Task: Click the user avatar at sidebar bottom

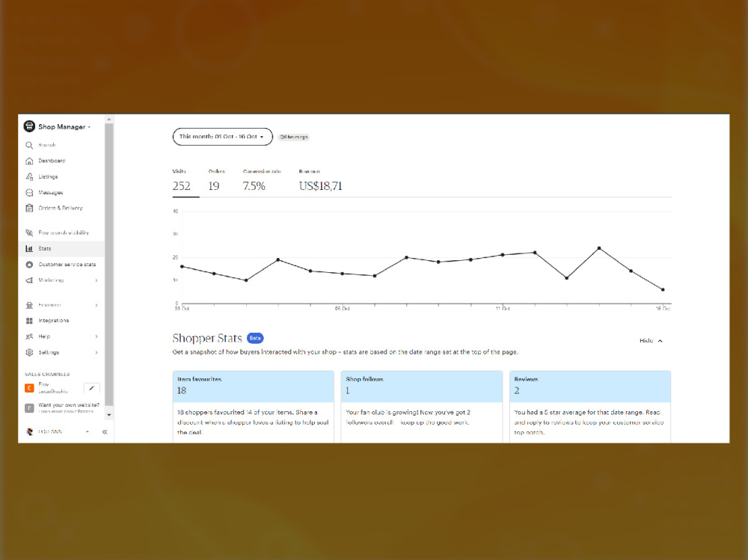Action: pos(30,431)
